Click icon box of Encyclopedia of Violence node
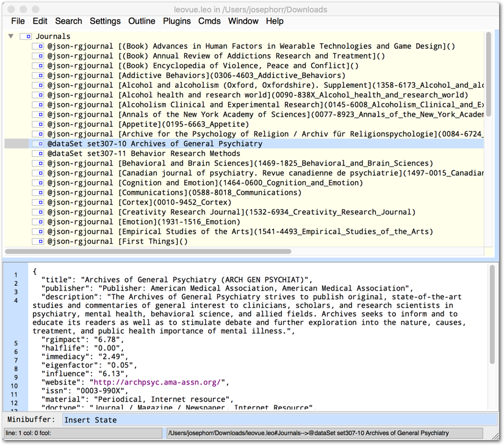The width and height of the screenshot is (504, 445). tap(38, 65)
